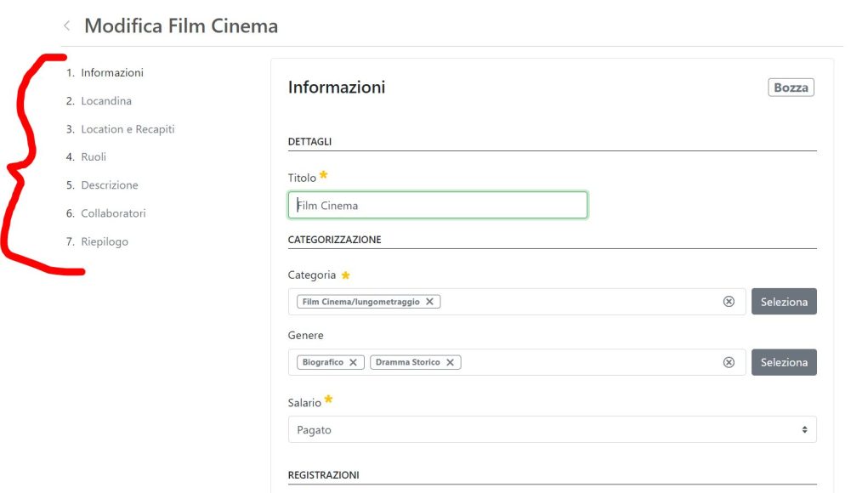Go to Collaboratori step
This screenshot has height=493, width=868.
click(x=113, y=213)
